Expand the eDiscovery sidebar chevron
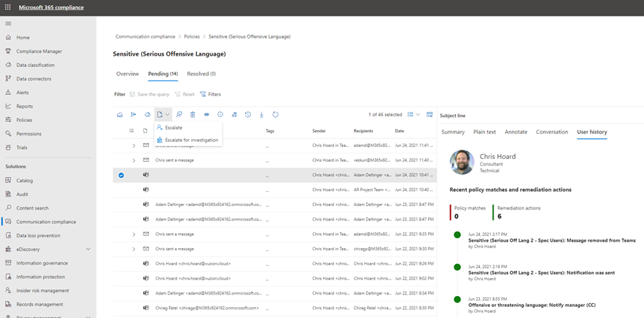The height and width of the screenshot is (318, 644). pyautogui.click(x=88, y=250)
